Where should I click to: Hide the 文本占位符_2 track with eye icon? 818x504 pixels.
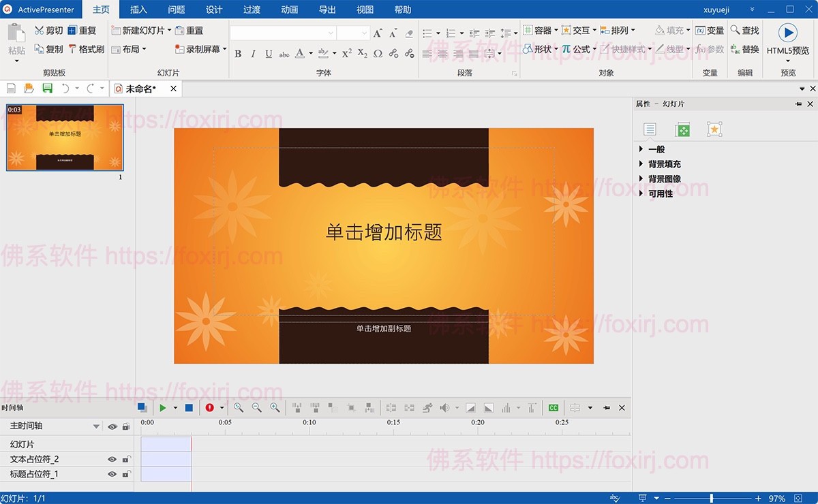point(112,459)
